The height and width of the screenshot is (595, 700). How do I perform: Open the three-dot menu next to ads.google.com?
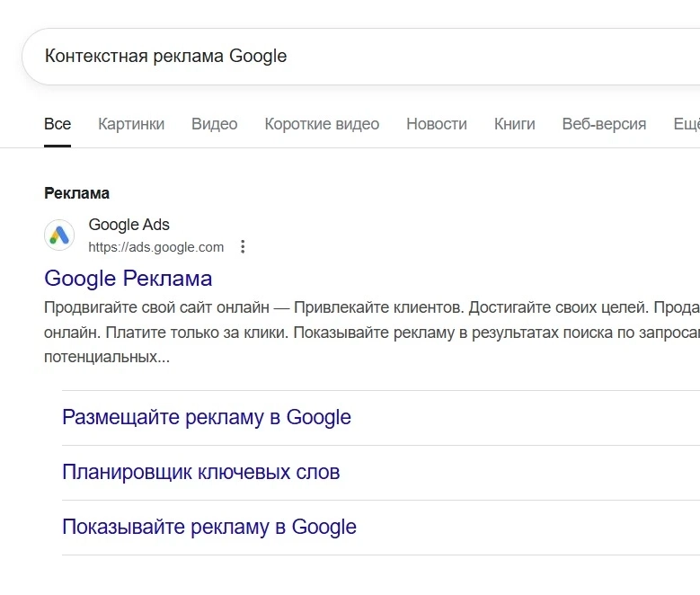[x=243, y=246]
